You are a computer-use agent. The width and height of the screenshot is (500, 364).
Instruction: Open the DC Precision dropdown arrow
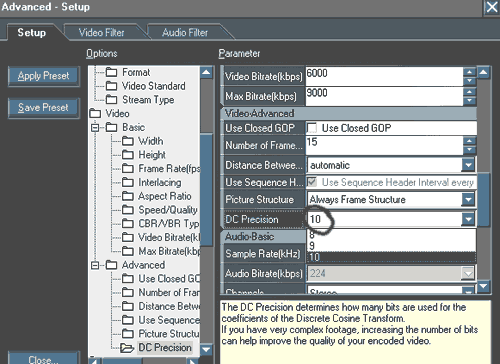tap(468, 219)
